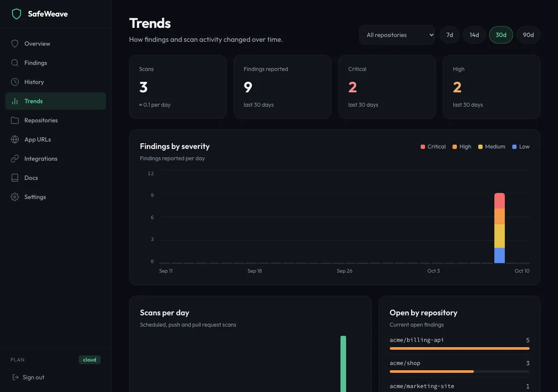Click the Findings magnifier icon

(15, 63)
